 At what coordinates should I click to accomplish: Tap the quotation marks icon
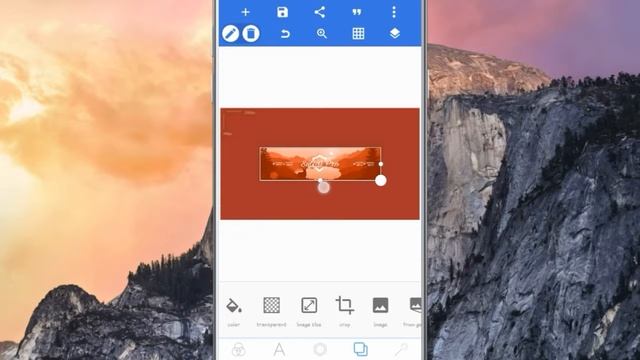click(x=357, y=12)
